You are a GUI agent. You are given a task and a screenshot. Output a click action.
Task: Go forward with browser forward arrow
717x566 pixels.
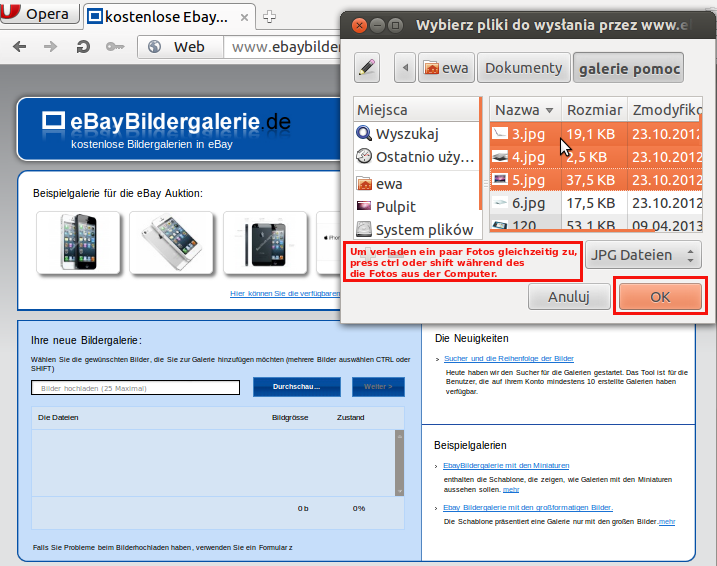click(50, 47)
